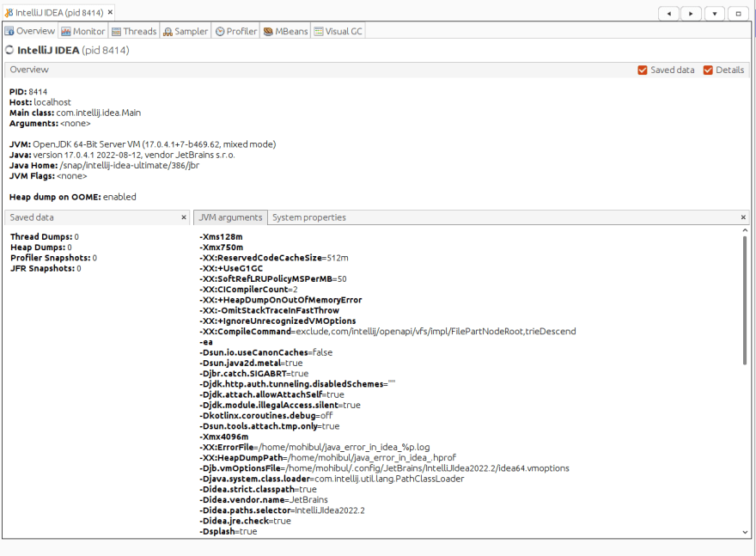
Task: Click the 'JVM: OpenJDK 64-Bit Server VM' line
Action: click(143, 144)
